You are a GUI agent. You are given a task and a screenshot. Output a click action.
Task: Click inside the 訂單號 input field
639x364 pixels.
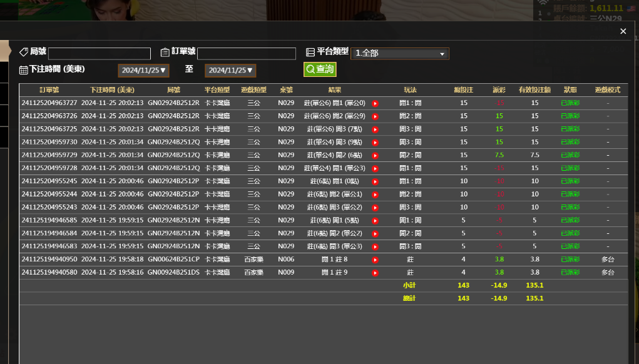247,53
